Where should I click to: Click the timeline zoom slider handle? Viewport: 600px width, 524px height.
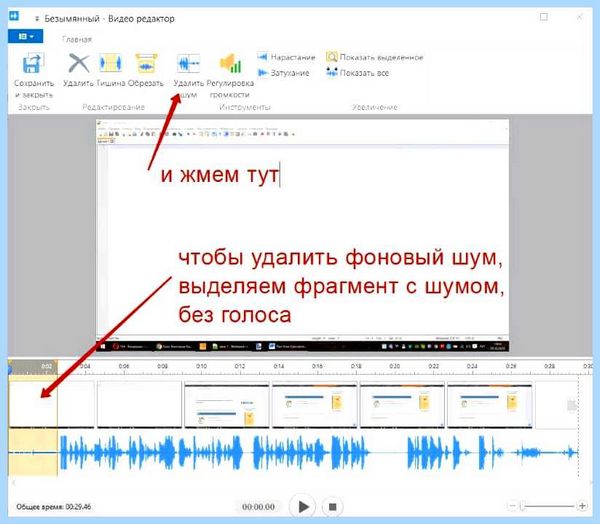point(522,506)
